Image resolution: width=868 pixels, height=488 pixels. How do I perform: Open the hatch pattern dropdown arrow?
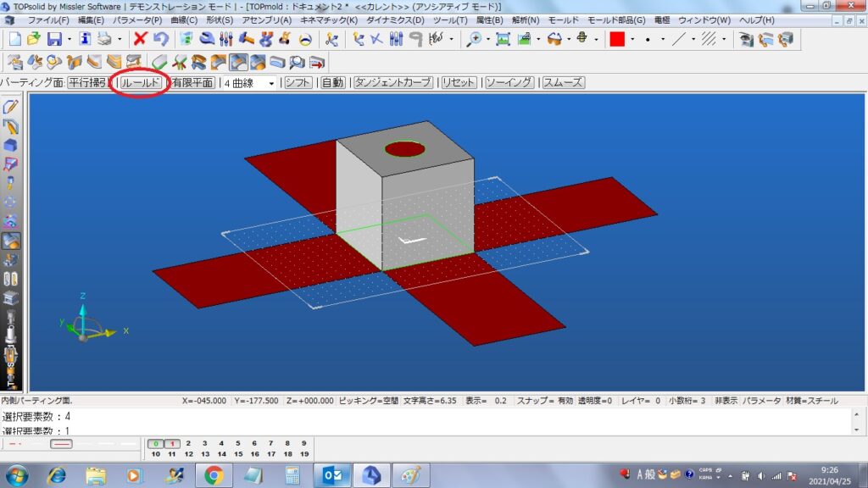click(724, 39)
